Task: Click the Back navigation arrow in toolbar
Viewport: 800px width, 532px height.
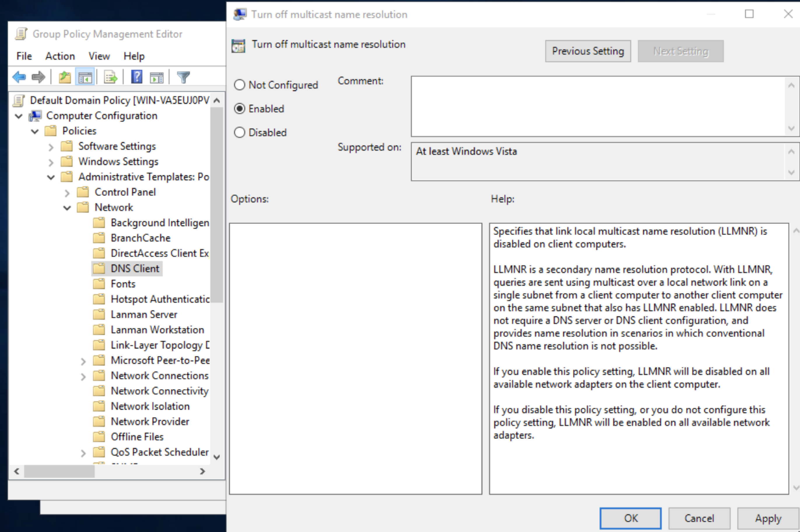Action: [x=19, y=77]
